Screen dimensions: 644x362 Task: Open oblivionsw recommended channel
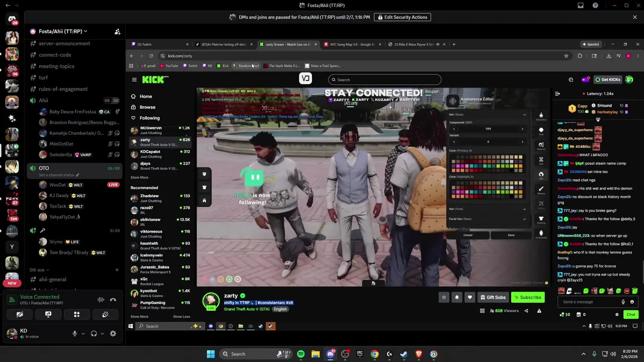pos(160,222)
